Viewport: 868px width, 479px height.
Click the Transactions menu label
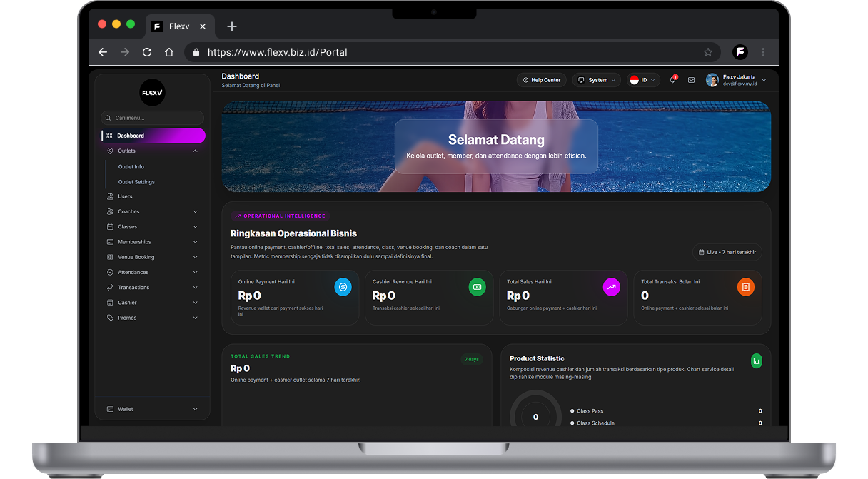coord(133,288)
